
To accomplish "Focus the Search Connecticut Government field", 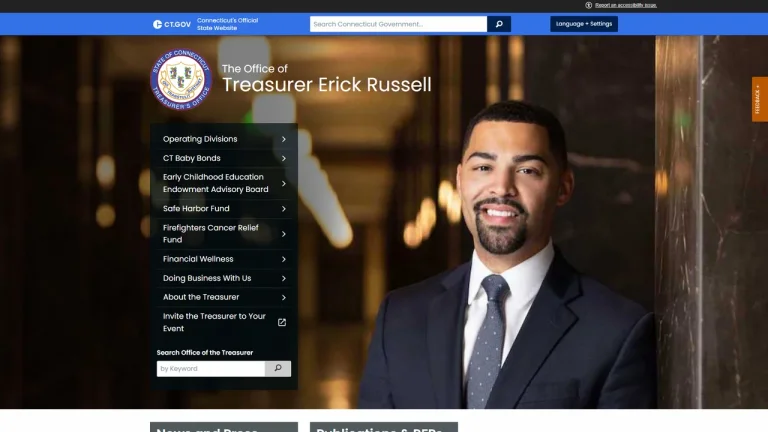I will tap(398, 24).
